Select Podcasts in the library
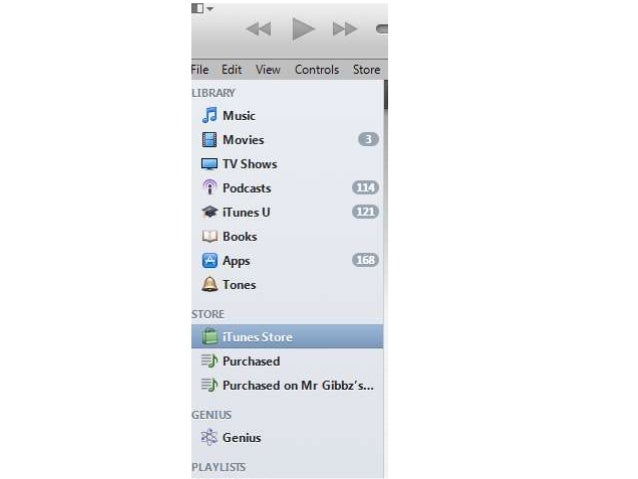The height and width of the screenshot is (479, 638). pos(287,188)
